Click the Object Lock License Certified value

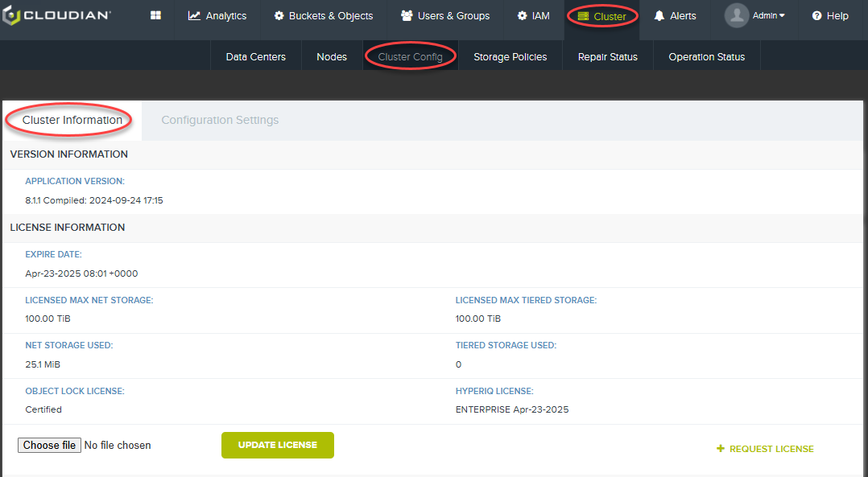coord(43,409)
